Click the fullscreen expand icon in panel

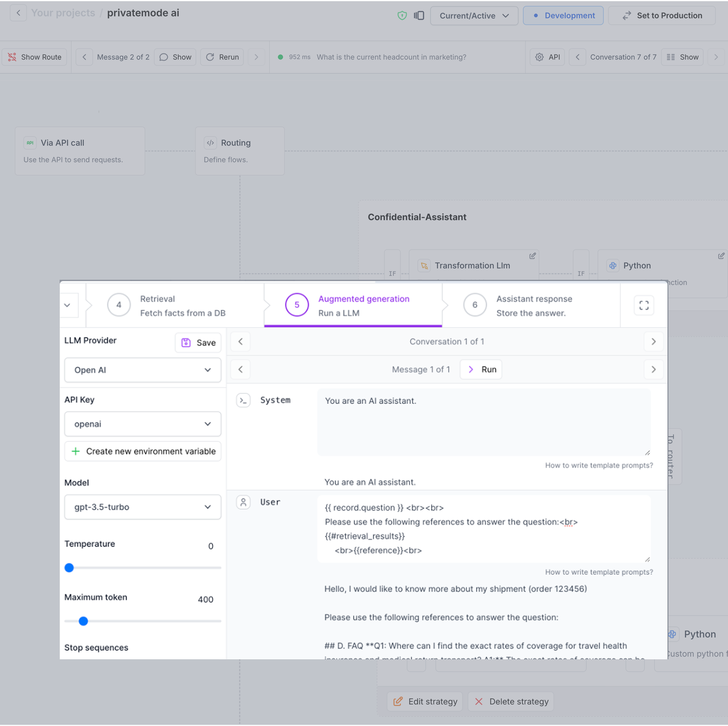(644, 305)
